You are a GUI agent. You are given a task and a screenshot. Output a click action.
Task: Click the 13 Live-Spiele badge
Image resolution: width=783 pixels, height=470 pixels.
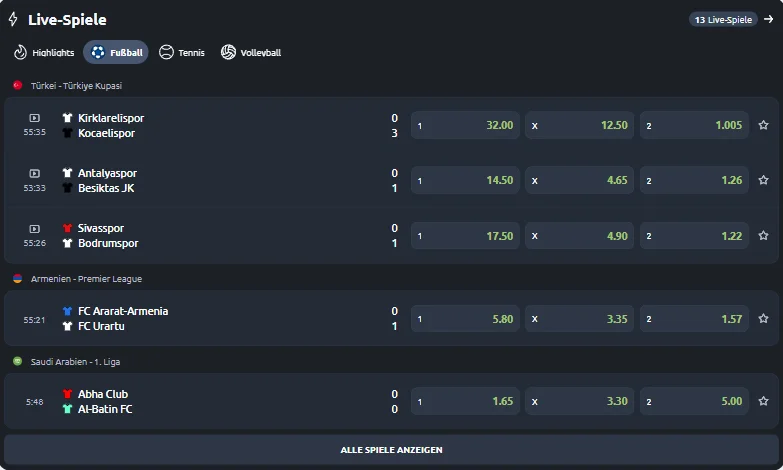point(723,19)
